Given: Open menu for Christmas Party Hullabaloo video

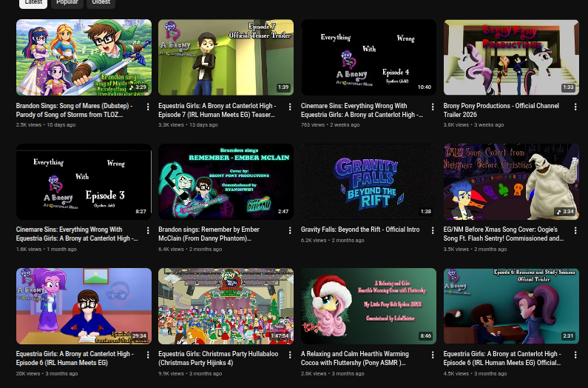Looking at the screenshot, I should coord(290,355).
